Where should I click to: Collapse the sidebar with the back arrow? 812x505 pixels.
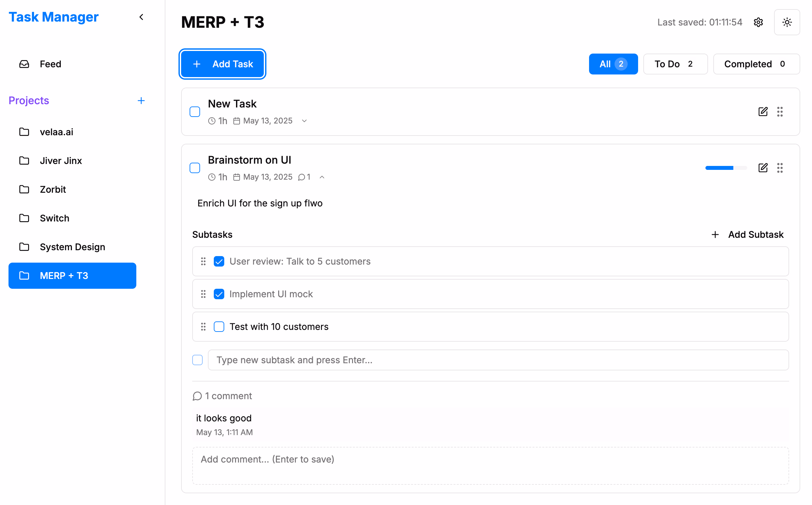tap(141, 17)
